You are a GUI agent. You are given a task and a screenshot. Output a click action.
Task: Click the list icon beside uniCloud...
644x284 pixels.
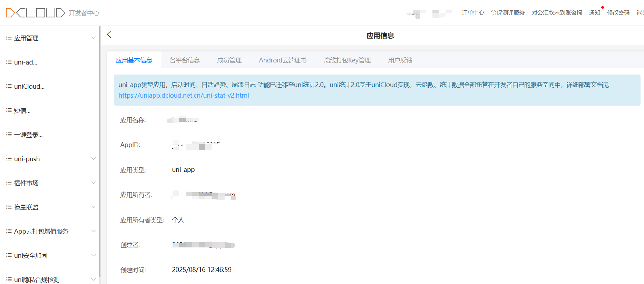pyautogui.click(x=9, y=86)
